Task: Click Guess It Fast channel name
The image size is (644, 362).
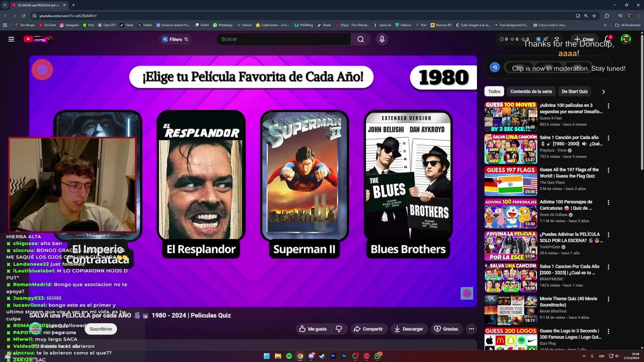Action: 550,118
